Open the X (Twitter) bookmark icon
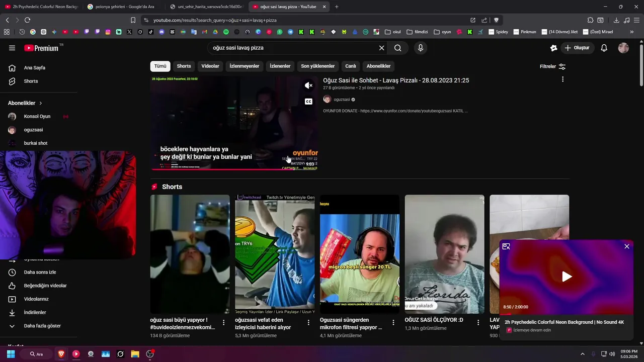The image size is (644, 362). coord(129,32)
